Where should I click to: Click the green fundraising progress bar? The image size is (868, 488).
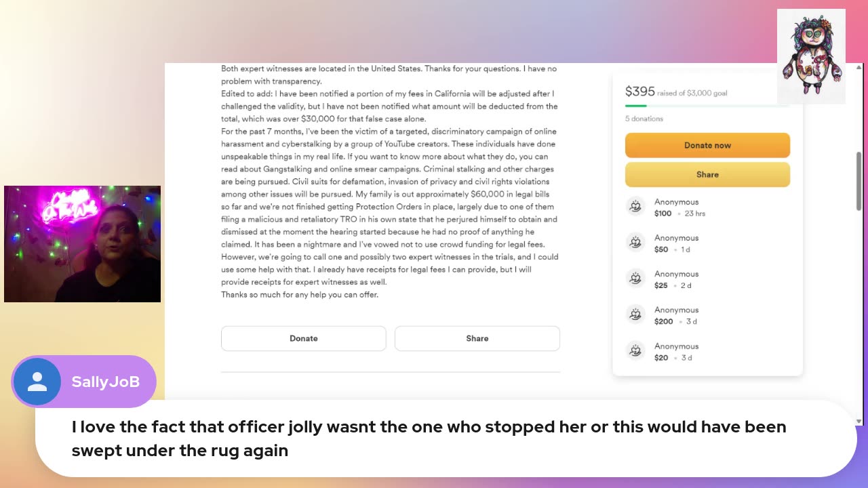coord(707,106)
